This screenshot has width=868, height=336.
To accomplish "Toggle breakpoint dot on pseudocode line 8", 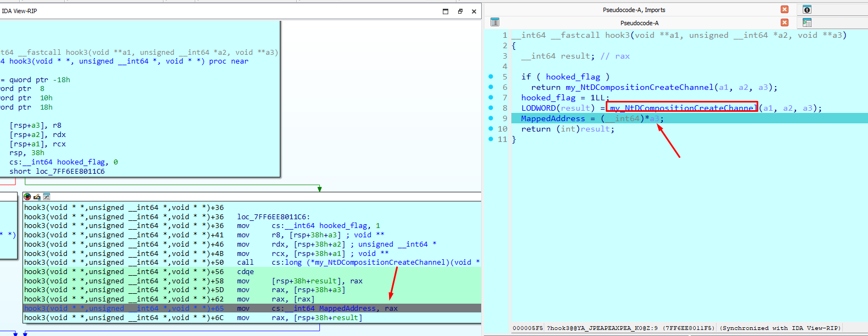I will 491,108.
